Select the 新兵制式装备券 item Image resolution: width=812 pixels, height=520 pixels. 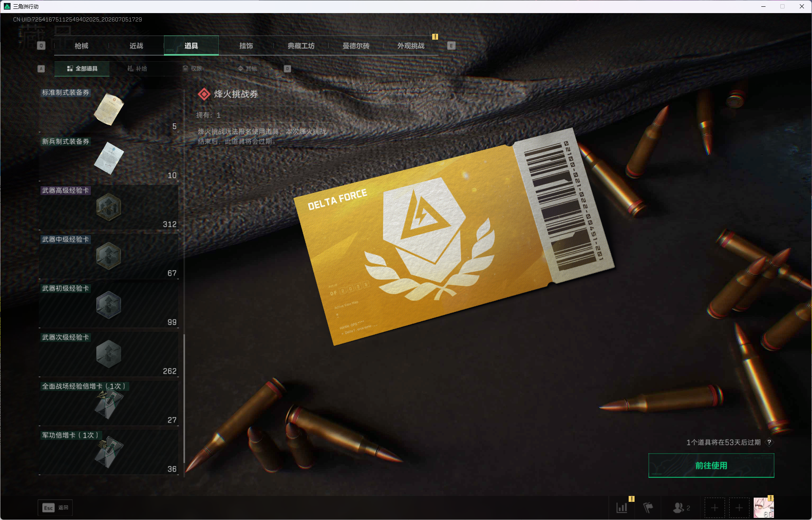[x=109, y=159]
